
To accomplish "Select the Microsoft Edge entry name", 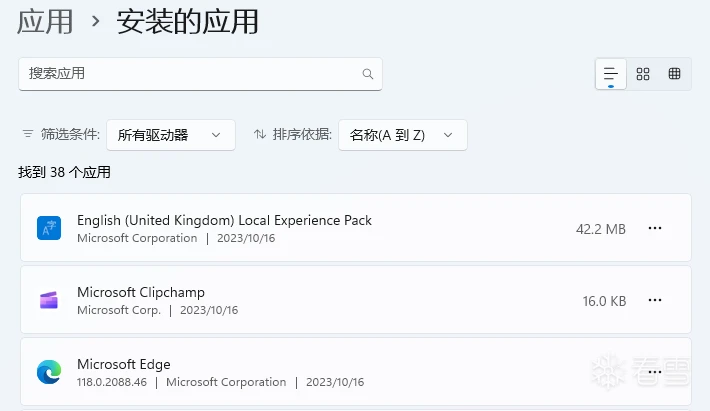I will pos(124,364).
